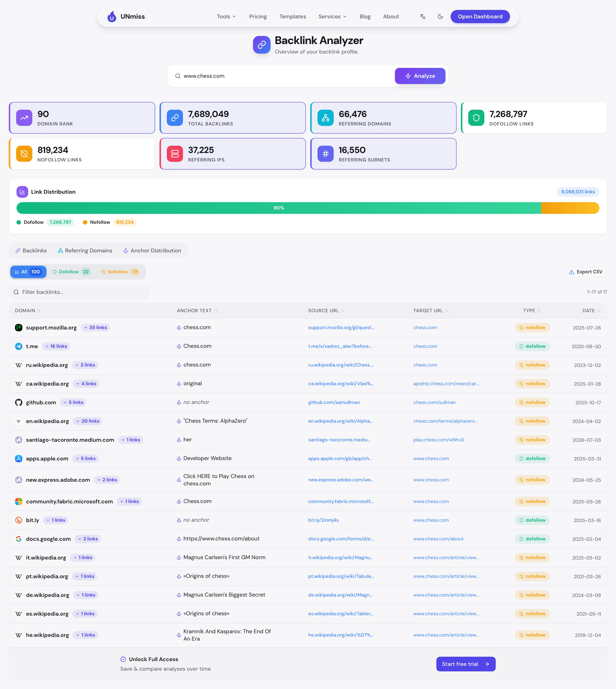The width and height of the screenshot is (616, 689).
Task: Click the anchor icon beside "Developer Website"
Action: click(x=179, y=458)
